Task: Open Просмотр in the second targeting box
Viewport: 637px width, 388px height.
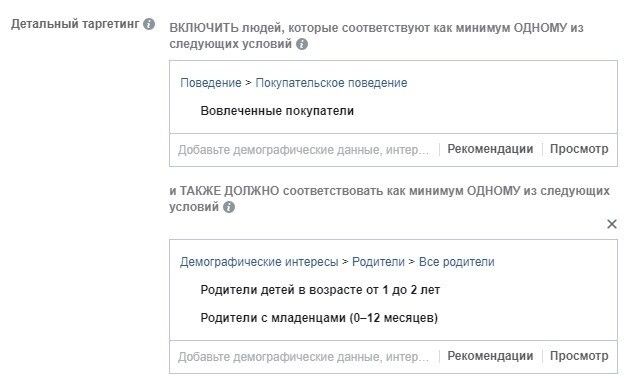Action: (579, 356)
